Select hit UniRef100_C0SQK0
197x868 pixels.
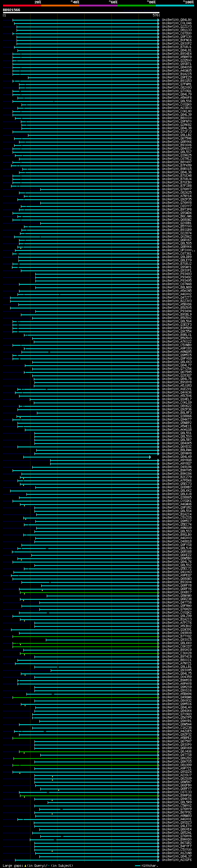[177, 104]
